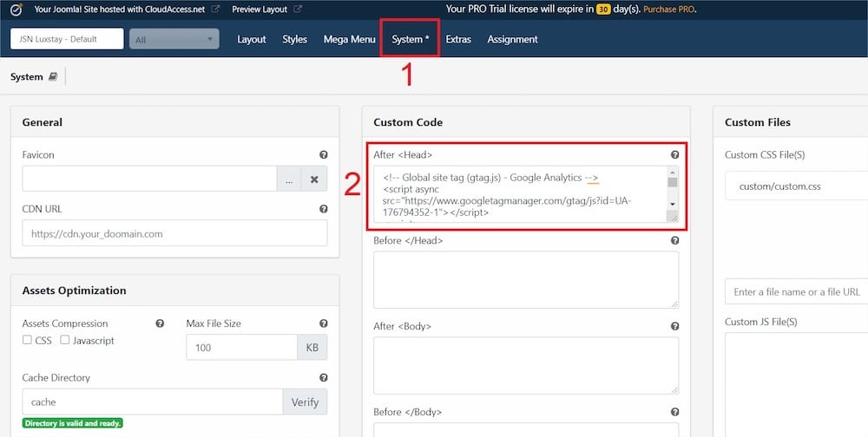Click the Directory is valid and ready badge

(73, 423)
